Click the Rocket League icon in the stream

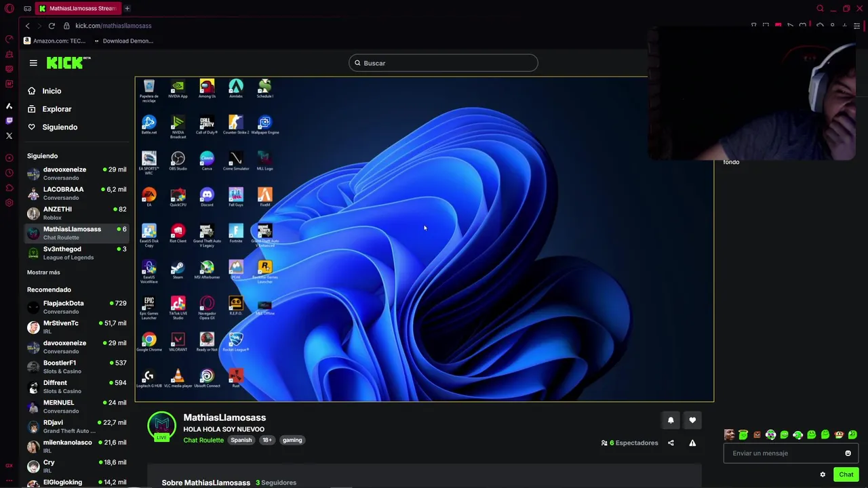[235, 342]
